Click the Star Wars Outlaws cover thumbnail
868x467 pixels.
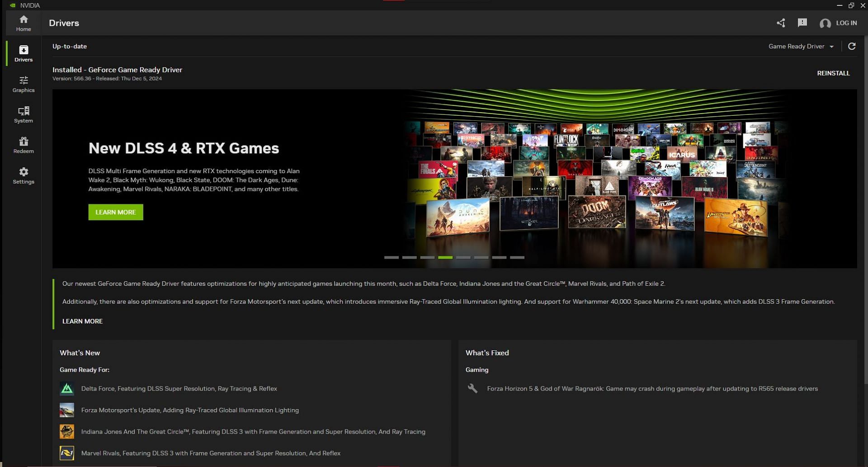[665, 213]
